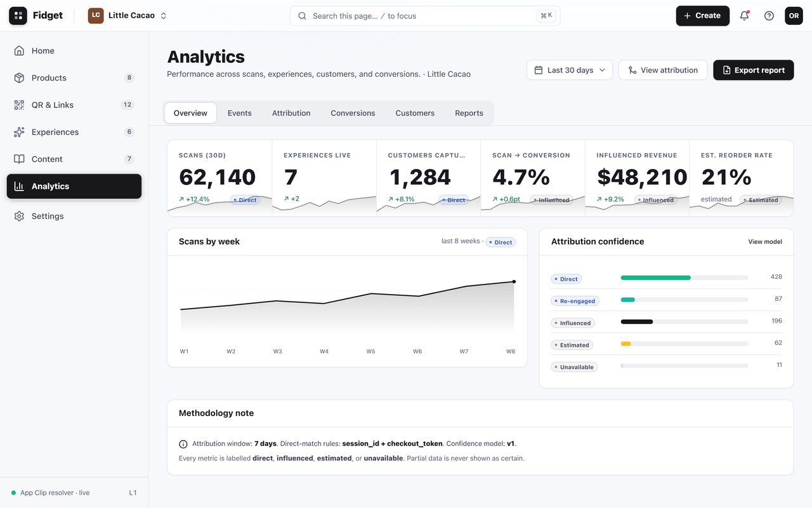The image size is (812, 508).
Task: Click App Clip resolver live status
Action: (x=50, y=493)
